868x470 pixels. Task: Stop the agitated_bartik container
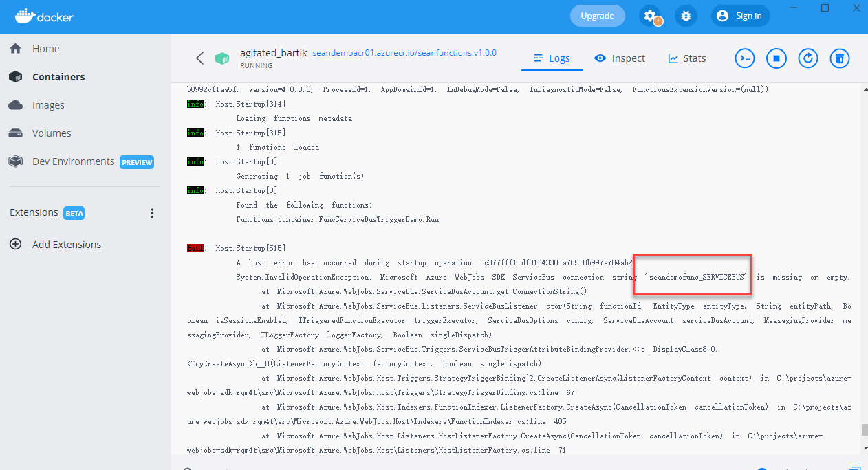776,58
